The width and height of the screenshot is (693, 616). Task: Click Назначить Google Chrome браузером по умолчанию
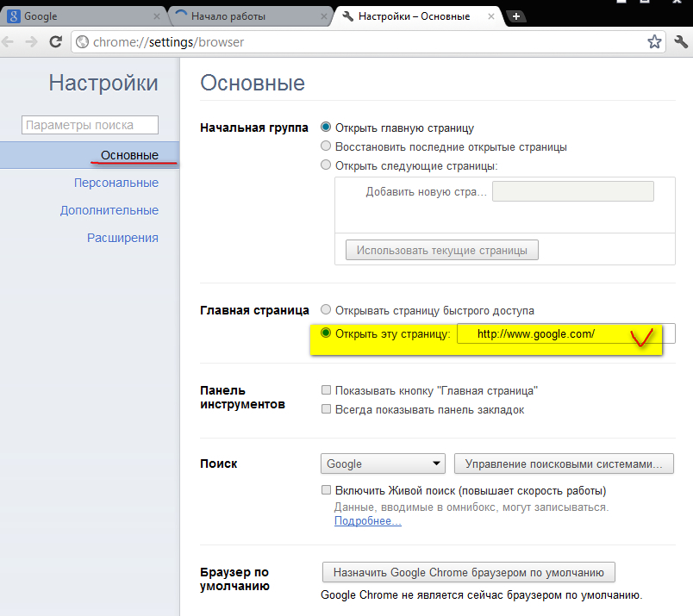(x=469, y=572)
